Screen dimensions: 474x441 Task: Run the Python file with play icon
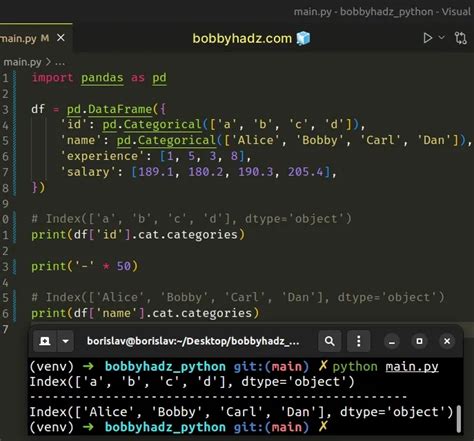tap(428, 38)
